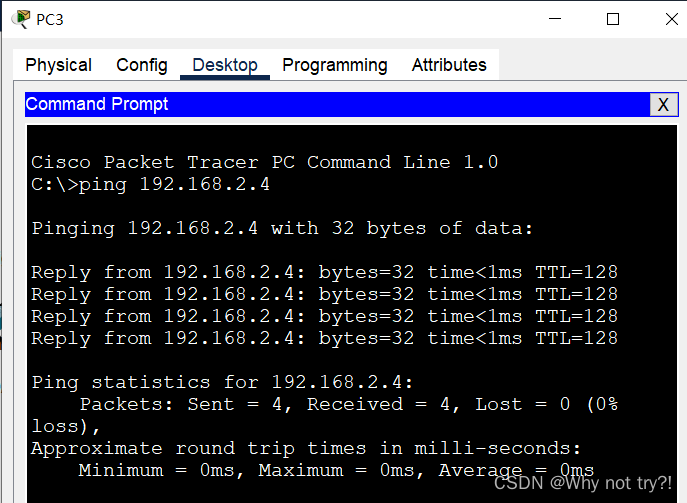
Task: Click the PC3 Packet Tracer window icon
Action: coord(21,19)
